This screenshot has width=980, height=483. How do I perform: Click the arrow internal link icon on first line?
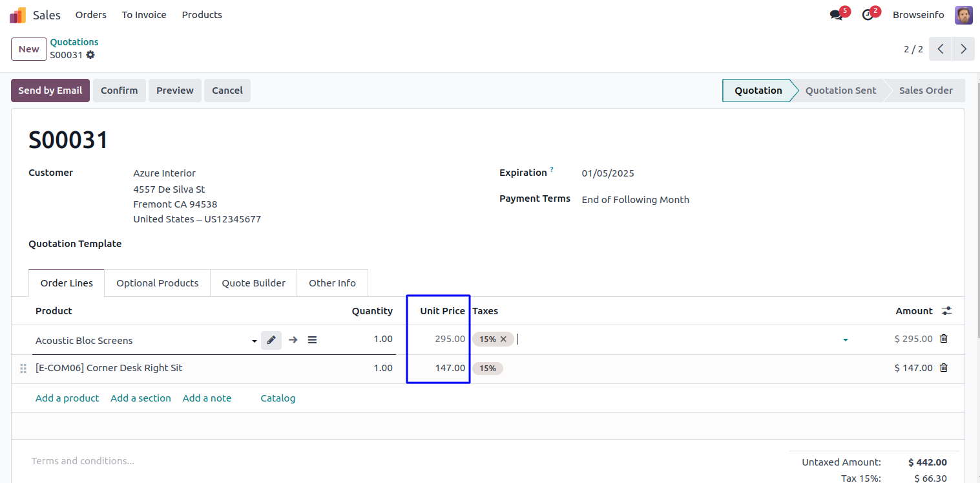pos(293,340)
